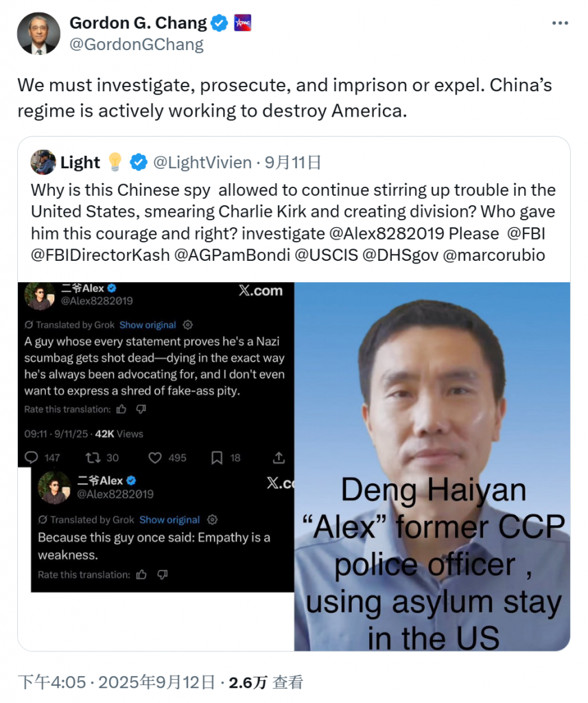This screenshot has height=703, width=588.
Task: Click the CPAC affiliation badge icon
Action: coord(242,23)
